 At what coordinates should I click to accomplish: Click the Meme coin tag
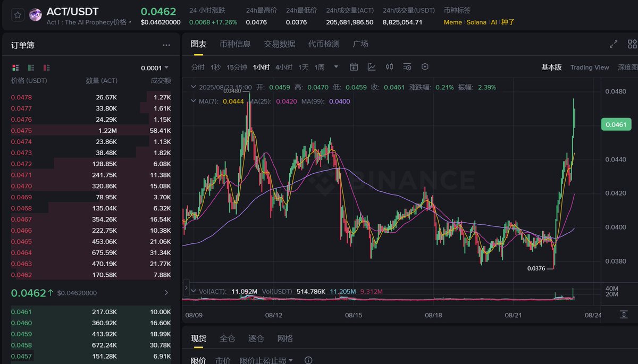(453, 22)
